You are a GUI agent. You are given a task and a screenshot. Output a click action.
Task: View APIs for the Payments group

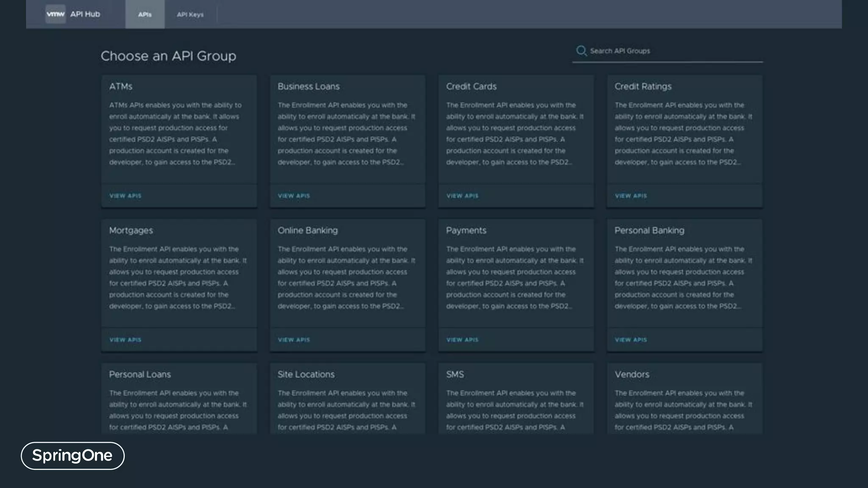(x=462, y=340)
